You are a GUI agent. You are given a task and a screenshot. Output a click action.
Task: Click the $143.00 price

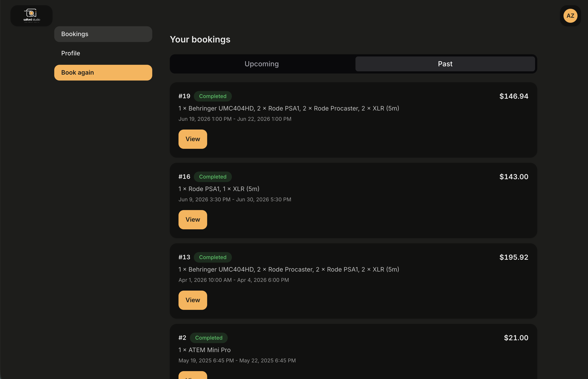pos(514,177)
